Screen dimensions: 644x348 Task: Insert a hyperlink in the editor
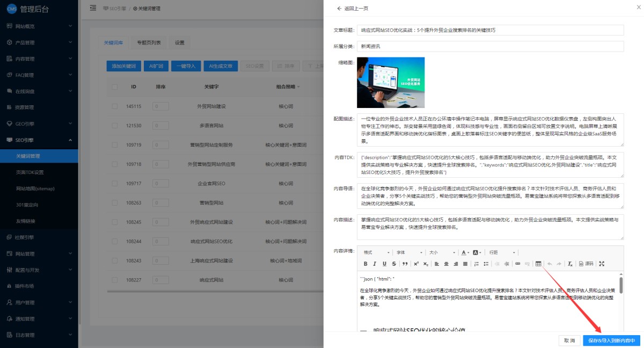click(517, 264)
